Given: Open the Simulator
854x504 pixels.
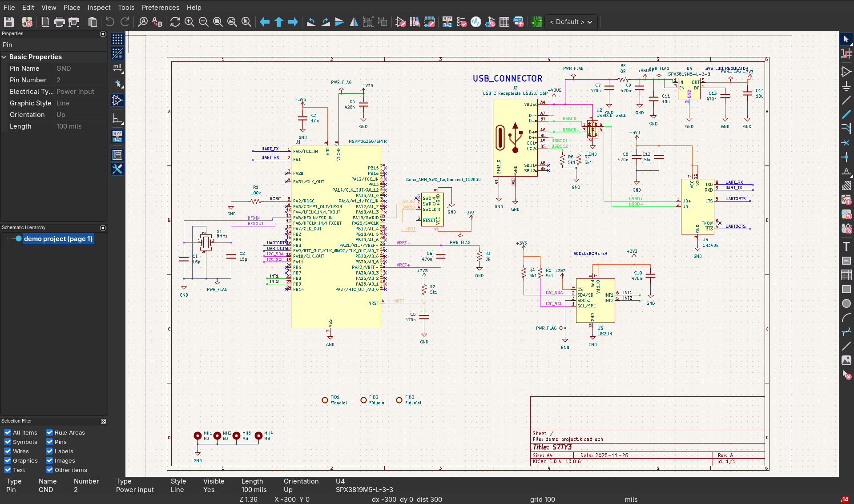Looking at the screenshot, I should (x=476, y=22).
